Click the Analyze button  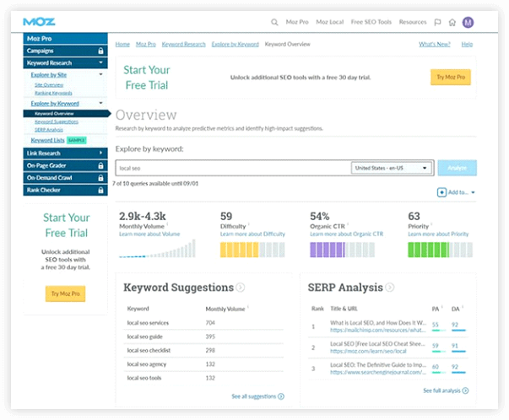coord(457,168)
